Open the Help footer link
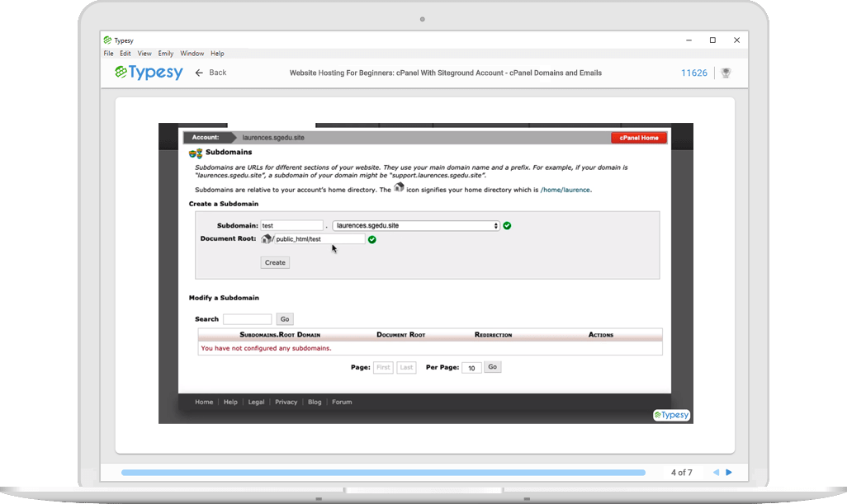The image size is (847, 504). pyautogui.click(x=230, y=402)
